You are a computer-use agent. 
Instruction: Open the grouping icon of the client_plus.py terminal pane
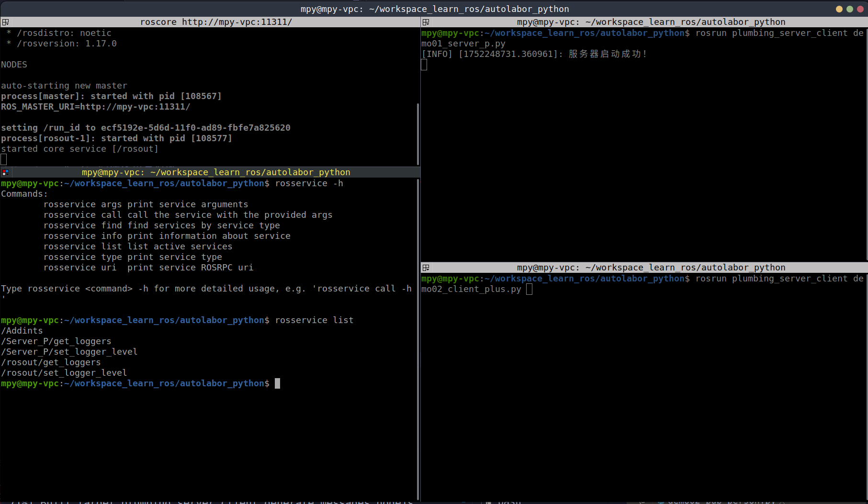(426, 268)
